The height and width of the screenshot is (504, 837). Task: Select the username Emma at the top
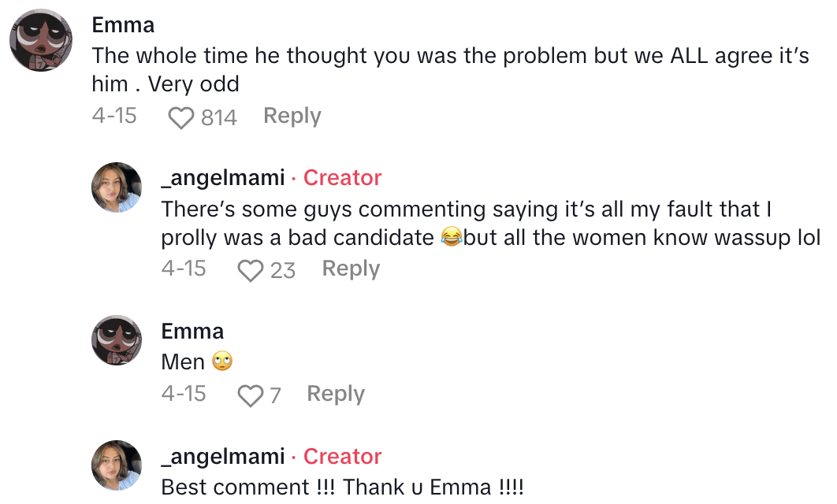pyautogui.click(x=124, y=24)
